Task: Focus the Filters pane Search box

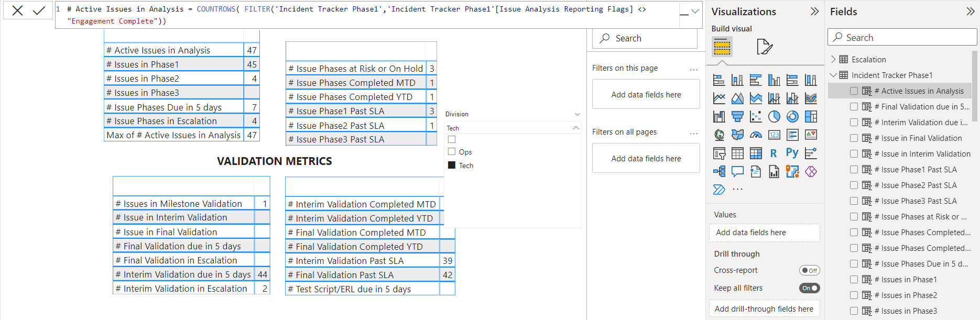Action: tap(645, 38)
